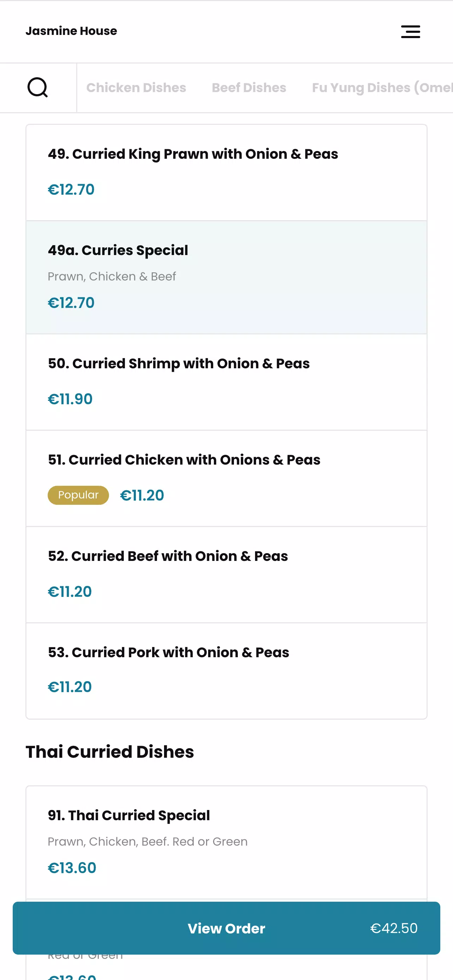The image size is (453, 980).
Task: Pick 51. Curried Chicken with Onions & Peas
Action: (226, 478)
